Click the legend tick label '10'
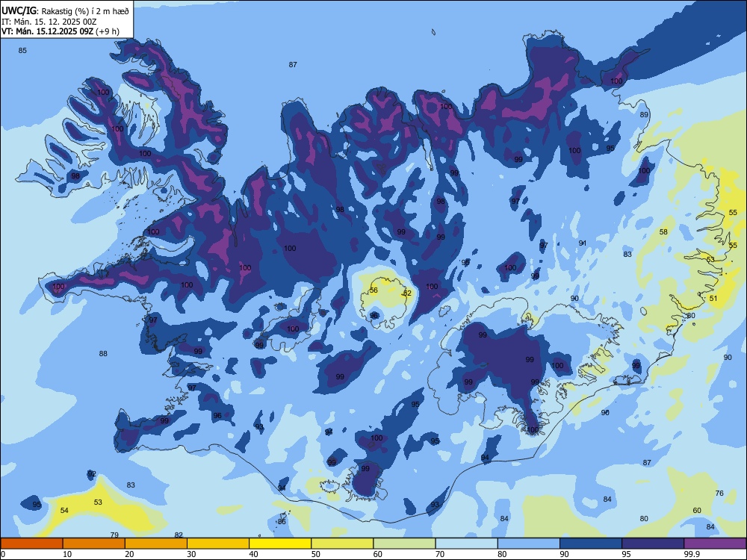The width and height of the screenshot is (747, 560). 67,554
